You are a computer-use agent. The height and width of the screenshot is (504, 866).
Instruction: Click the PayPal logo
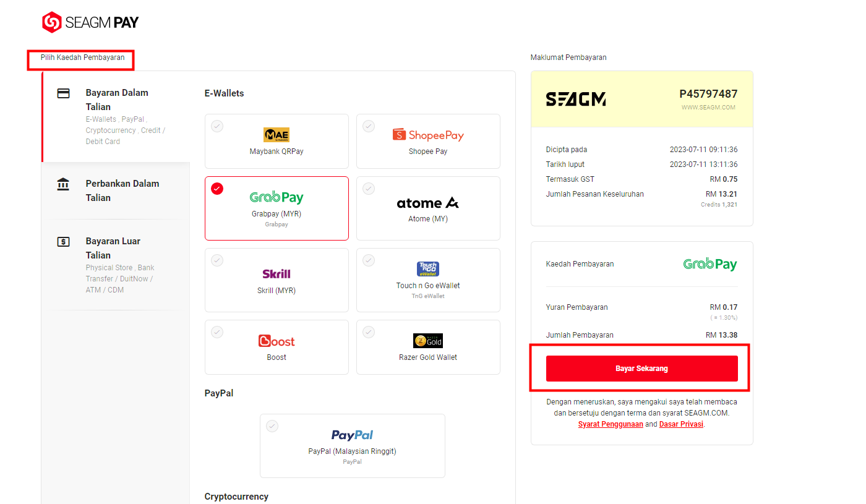point(352,435)
